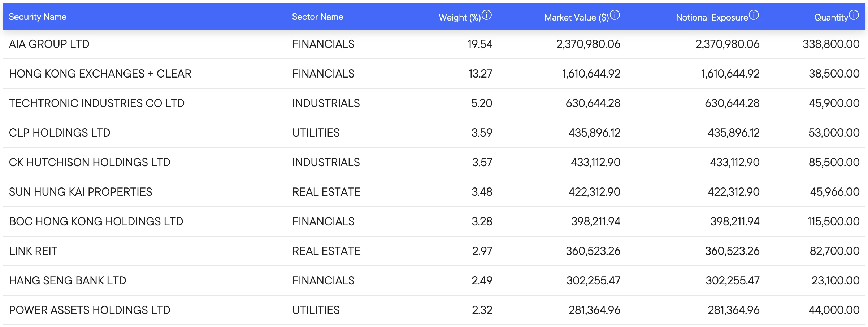
Task: Click BOC HONG KONG HOLDINGS LTD
Action: coord(96,221)
